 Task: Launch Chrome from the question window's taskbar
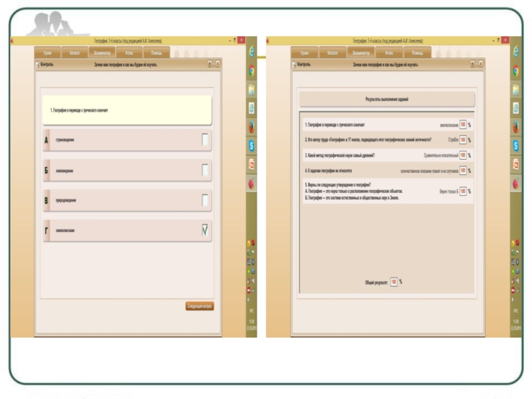click(x=251, y=70)
